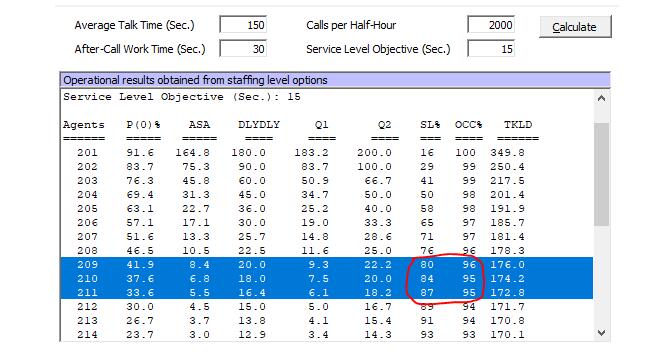The height and width of the screenshot is (362, 659).
Task: Click the After-Call Work Time input field
Action: [x=243, y=49]
